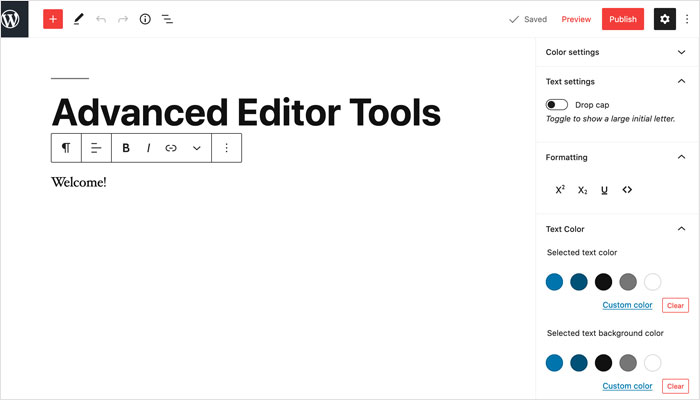This screenshot has height=400, width=700.
Task: Click the Preview link
Action: coord(576,19)
